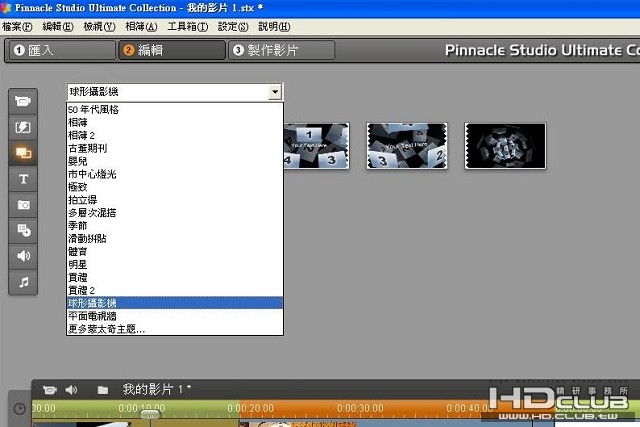
Task: Choose '相簿' theme in list
Action: [175, 122]
